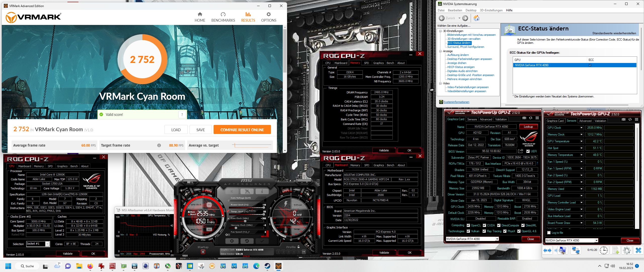Screen dimensions: 644x272
Task: Open the Afterburner Kombustor K button
Action: (232, 191)
